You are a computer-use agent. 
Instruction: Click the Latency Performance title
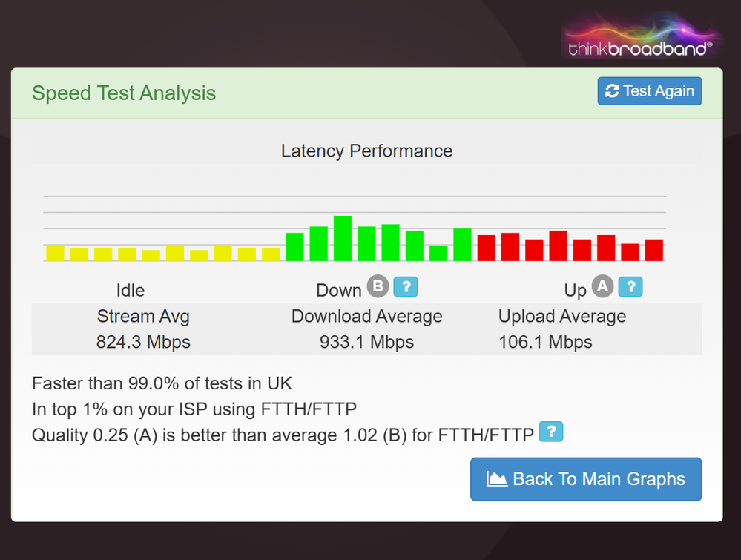[366, 151]
